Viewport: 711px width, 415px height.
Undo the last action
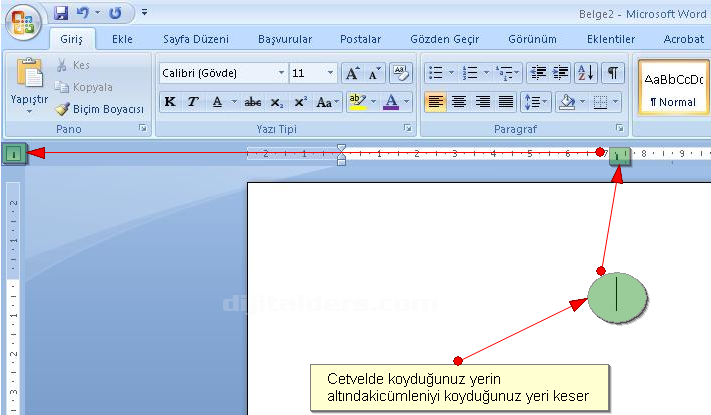pos(83,13)
